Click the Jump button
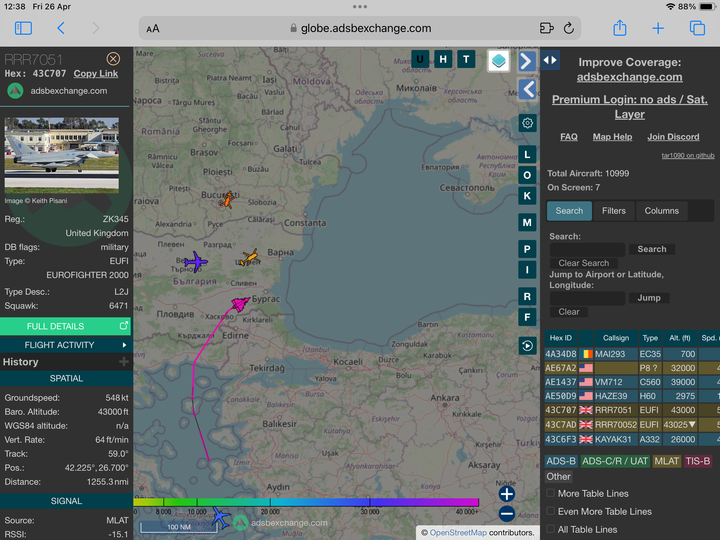This screenshot has width=720, height=540. click(649, 298)
